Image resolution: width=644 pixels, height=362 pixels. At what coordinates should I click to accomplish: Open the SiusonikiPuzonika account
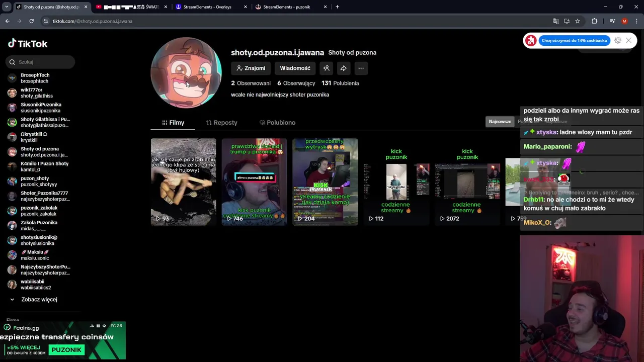click(x=40, y=108)
